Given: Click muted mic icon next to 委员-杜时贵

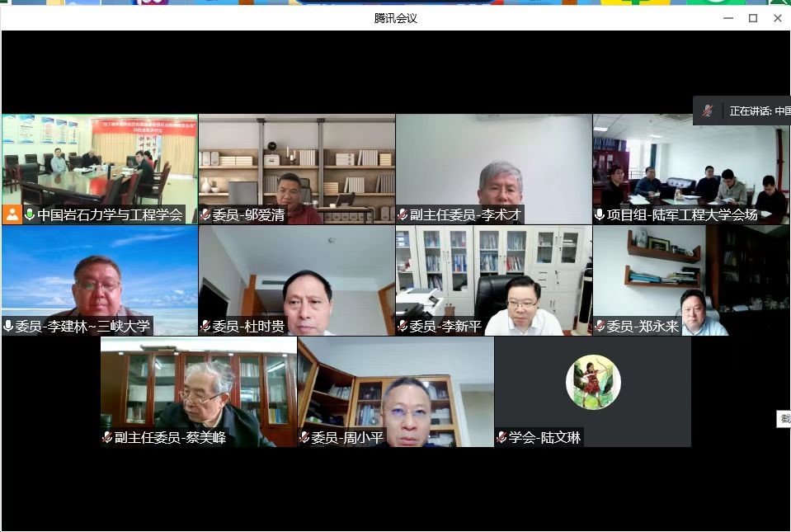Looking at the screenshot, I should (205, 326).
